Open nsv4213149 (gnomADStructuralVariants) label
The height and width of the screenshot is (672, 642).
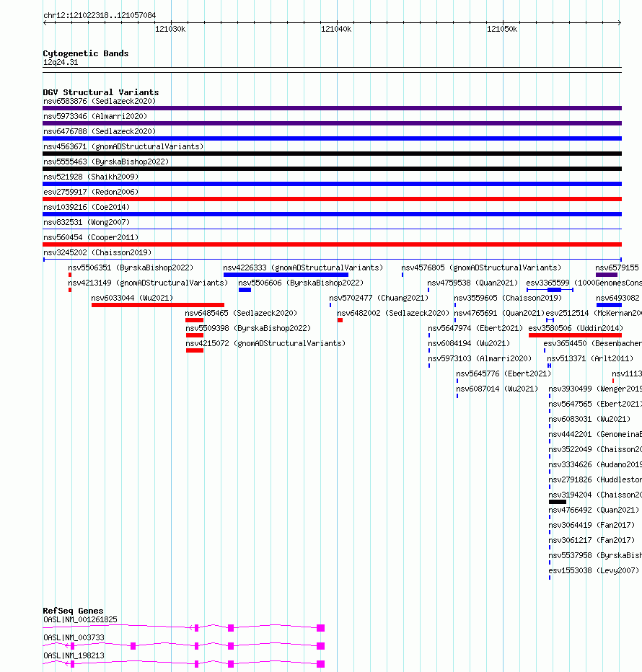148,283
